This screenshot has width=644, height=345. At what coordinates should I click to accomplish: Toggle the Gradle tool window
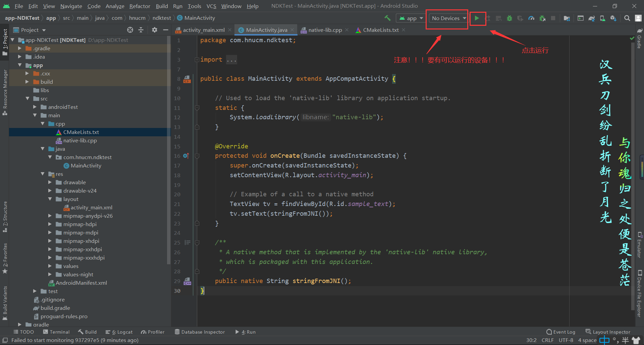coord(639,39)
